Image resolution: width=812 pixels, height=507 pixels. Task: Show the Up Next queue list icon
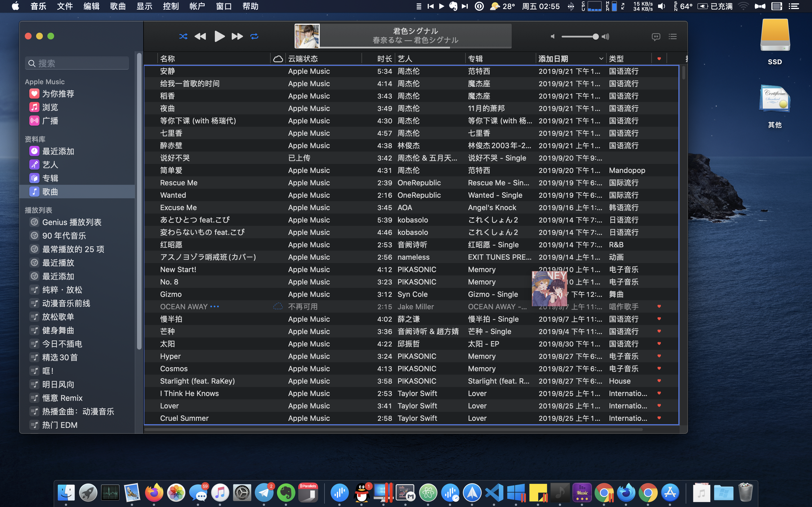point(672,37)
